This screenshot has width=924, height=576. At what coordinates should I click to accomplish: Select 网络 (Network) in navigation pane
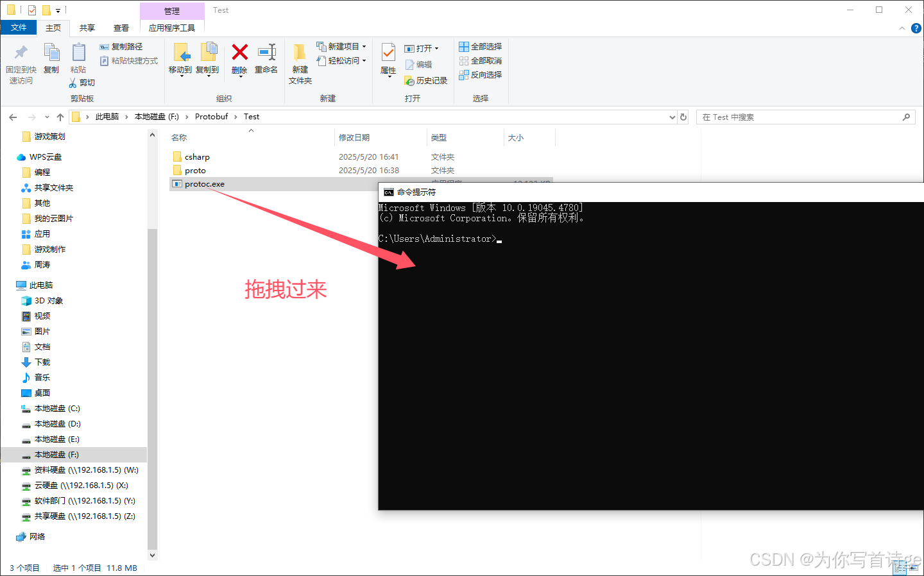click(37, 537)
